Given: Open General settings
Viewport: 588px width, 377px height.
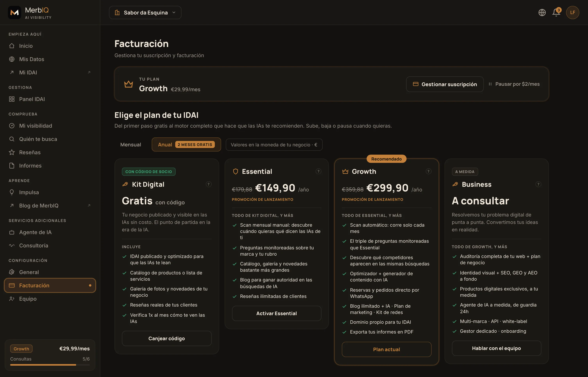Looking at the screenshot, I should [50, 272].
